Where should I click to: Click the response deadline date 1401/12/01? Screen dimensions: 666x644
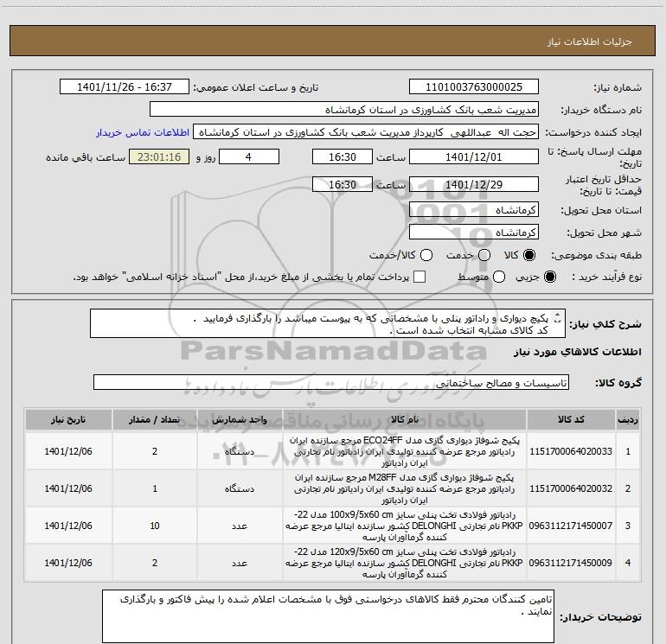pos(474,156)
